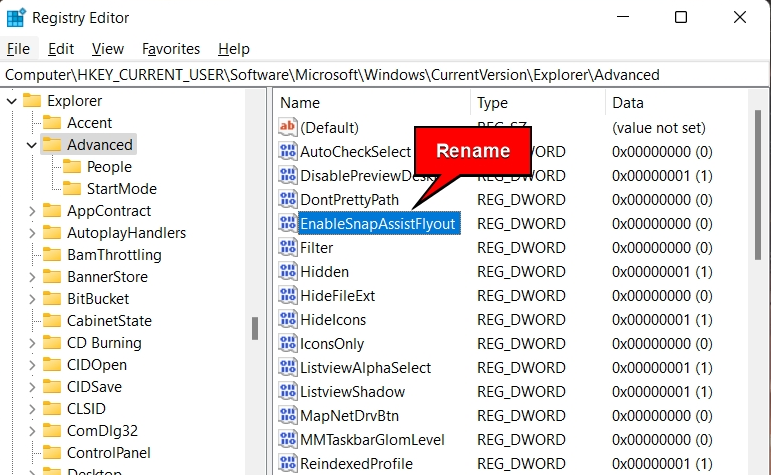771x475 pixels.
Task: Select the Advanced folder icon
Action: (52, 145)
